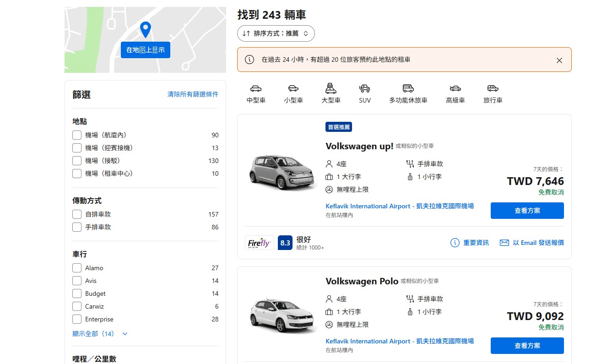The height and width of the screenshot is (364, 607).
Task: Filter results by the SUV icon
Action: point(365,93)
